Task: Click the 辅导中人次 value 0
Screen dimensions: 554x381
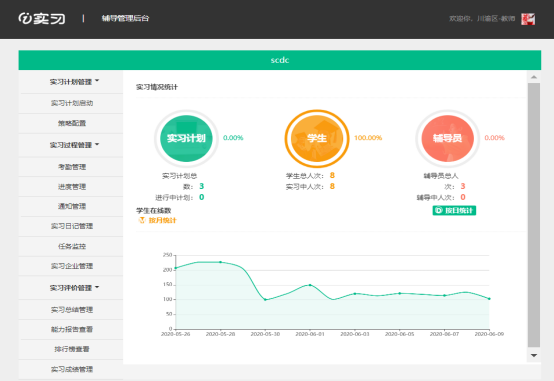Action: (x=463, y=197)
